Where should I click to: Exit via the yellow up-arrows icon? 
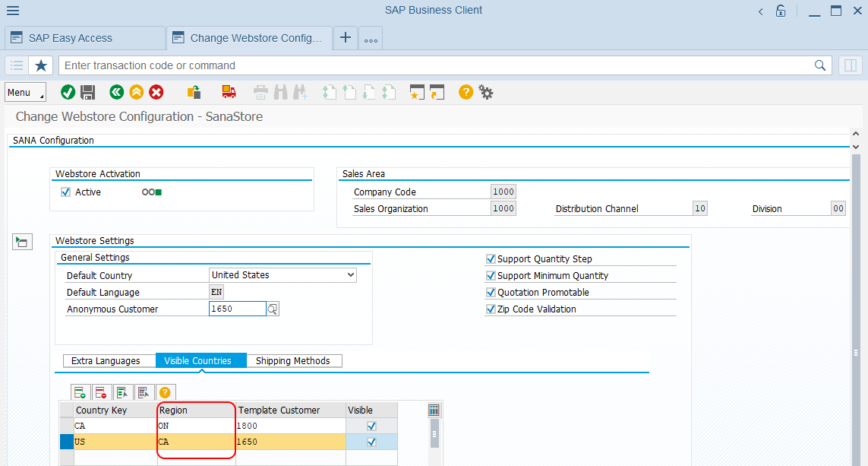click(137, 93)
